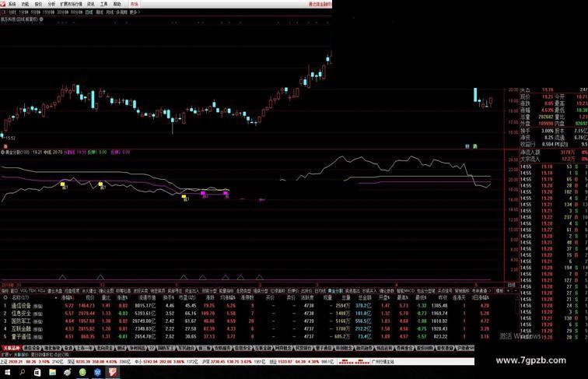Click the plus button on indicator bar
Viewport: 588px width, 379px height.
509,290
